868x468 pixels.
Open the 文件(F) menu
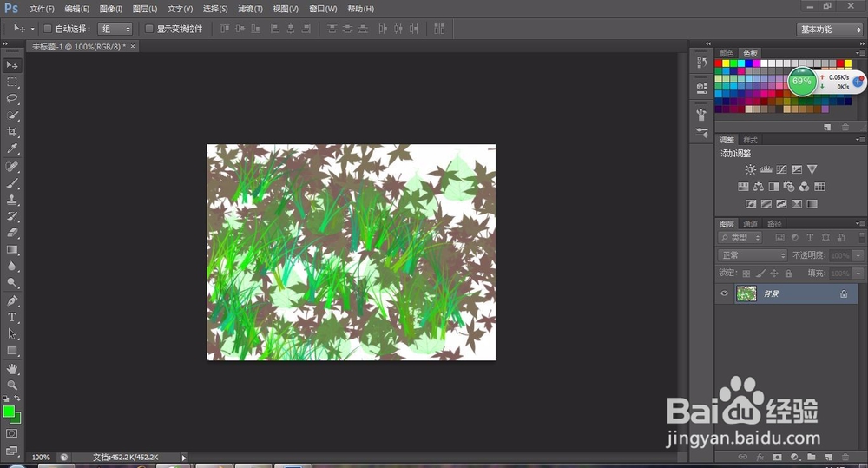pos(42,9)
